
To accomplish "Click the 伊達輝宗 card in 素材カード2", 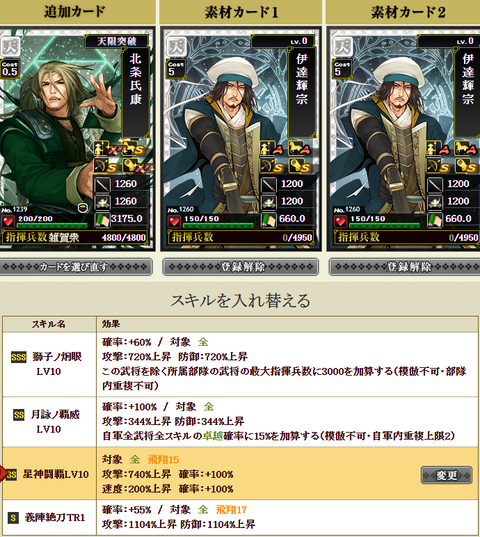I will (403, 139).
